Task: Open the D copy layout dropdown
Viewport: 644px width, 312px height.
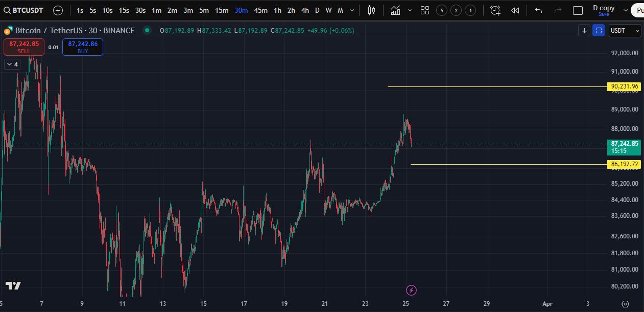Action: (625, 10)
